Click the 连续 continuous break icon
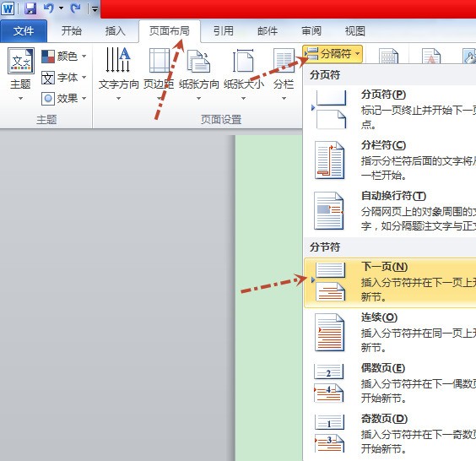The image size is (476, 461). point(330,333)
